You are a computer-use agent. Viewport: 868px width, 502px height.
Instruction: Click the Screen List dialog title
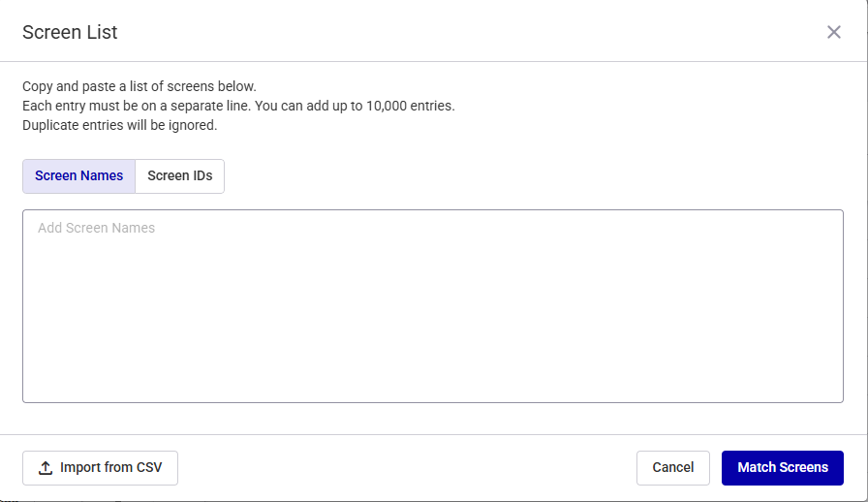70,32
